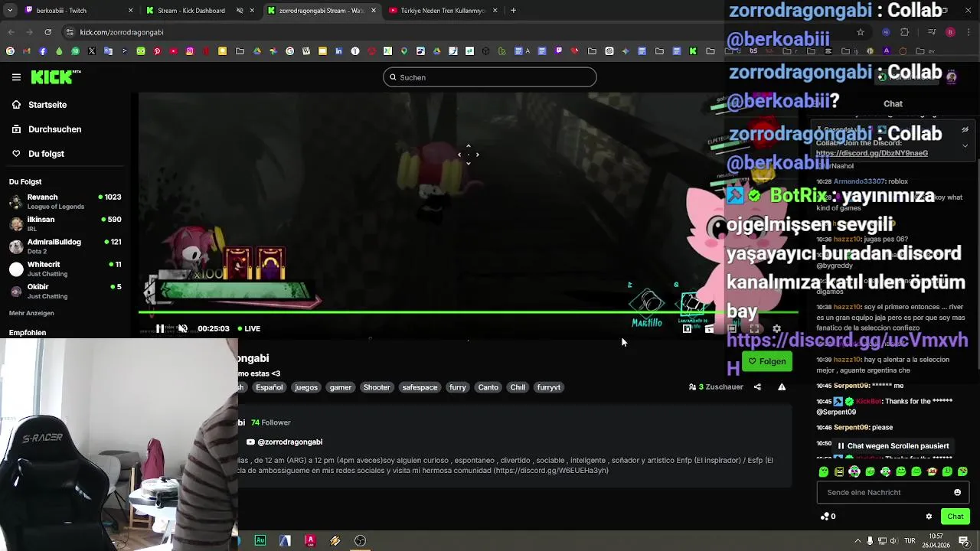This screenshot has width=980, height=551.
Task: Unmute the Kick Dashboard tab via speaker icon
Action: pos(240,11)
